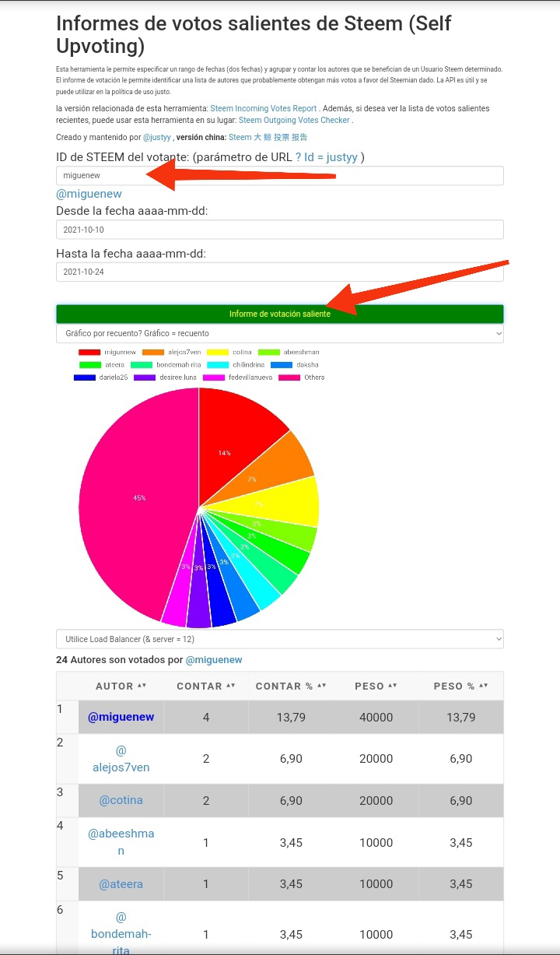Focus the STEEM voter ID input field
Screen dimensions: 560x955
[280, 176]
